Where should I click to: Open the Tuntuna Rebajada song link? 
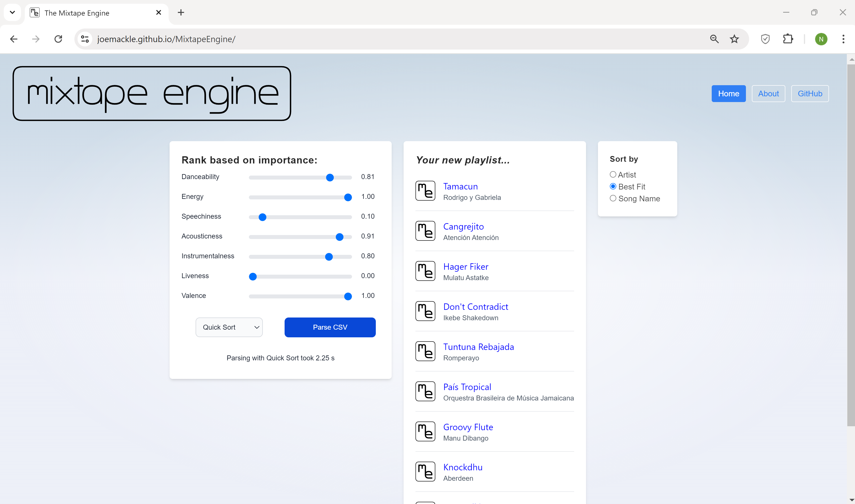tap(479, 347)
